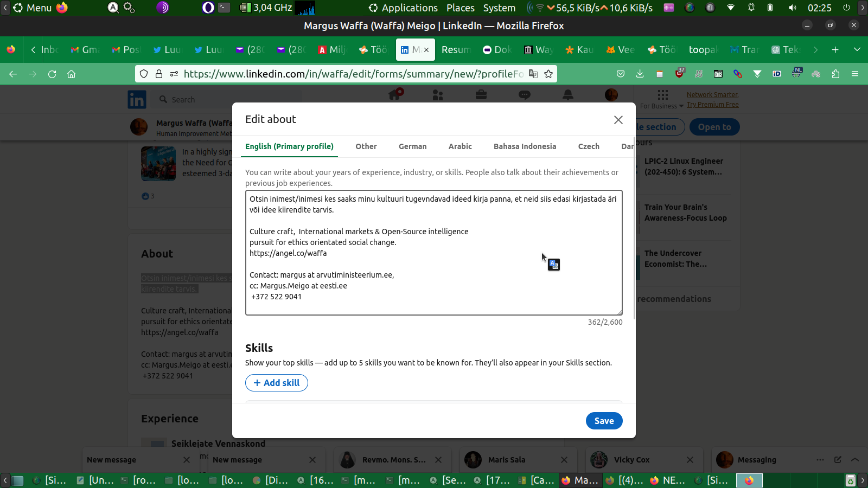Screen dimensions: 868x488
Task: Click the LinkedIn URL address bar
Action: tap(353, 74)
